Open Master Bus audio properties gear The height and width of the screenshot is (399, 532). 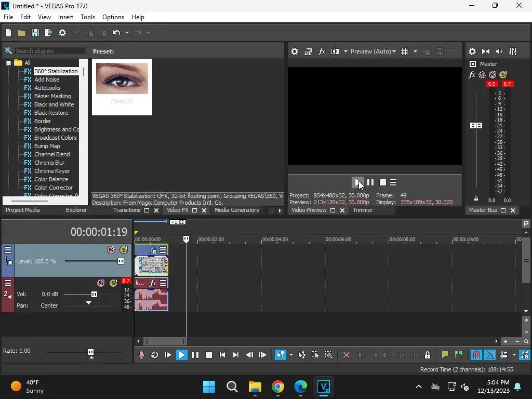click(x=472, y=51)
